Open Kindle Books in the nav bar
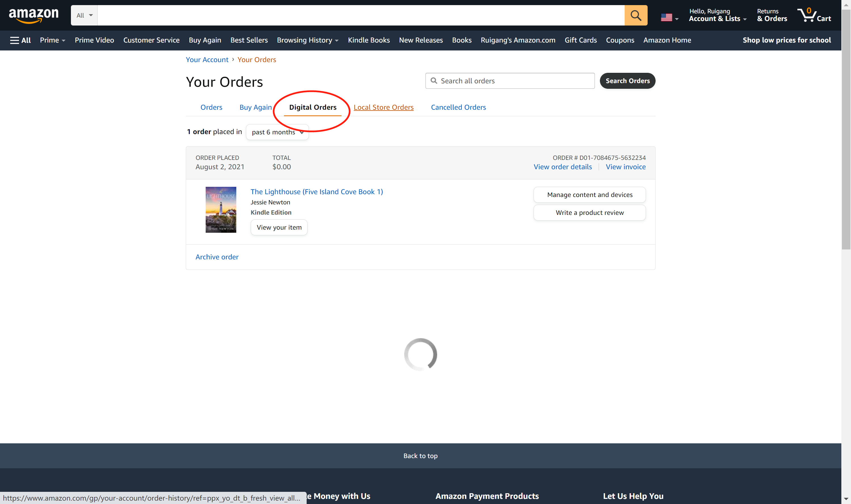This screenshot has height=504, width=851. (369, 41)
